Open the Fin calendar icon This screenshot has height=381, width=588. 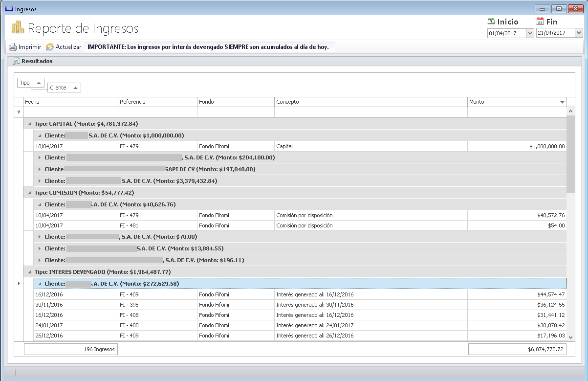tap(540, 22)
